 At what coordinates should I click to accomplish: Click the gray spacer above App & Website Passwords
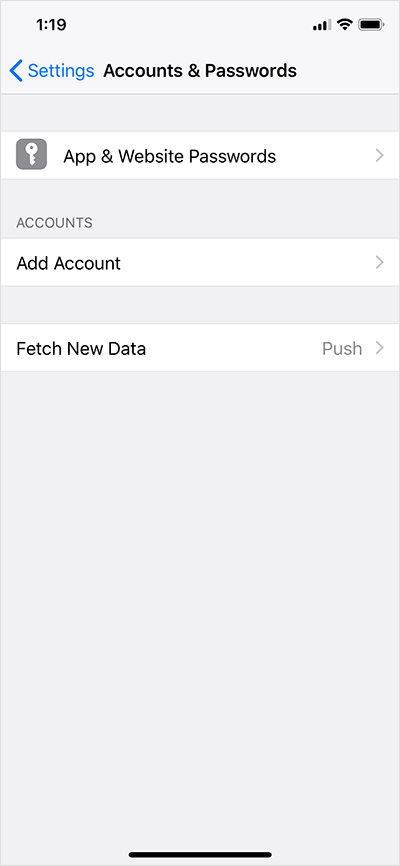pyautogui.click(x=200, y=113)
